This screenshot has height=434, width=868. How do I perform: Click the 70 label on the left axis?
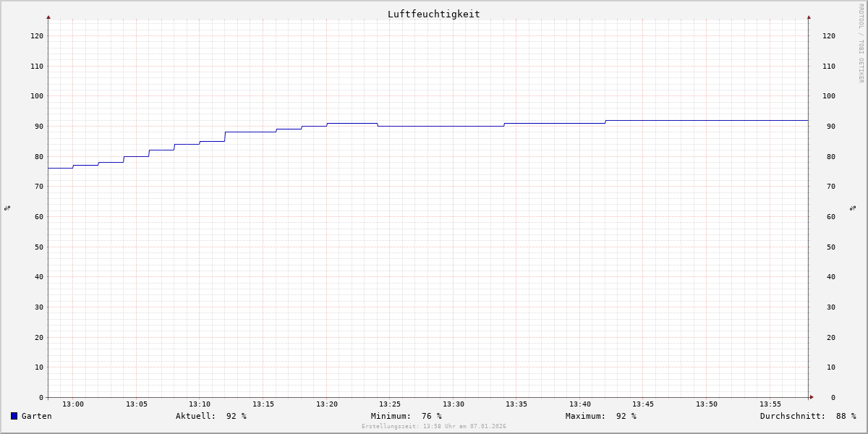click(39, 187)
